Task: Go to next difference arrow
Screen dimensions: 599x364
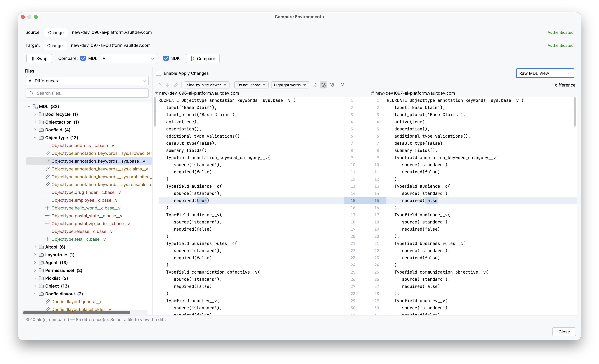Action: pos(168,85)
